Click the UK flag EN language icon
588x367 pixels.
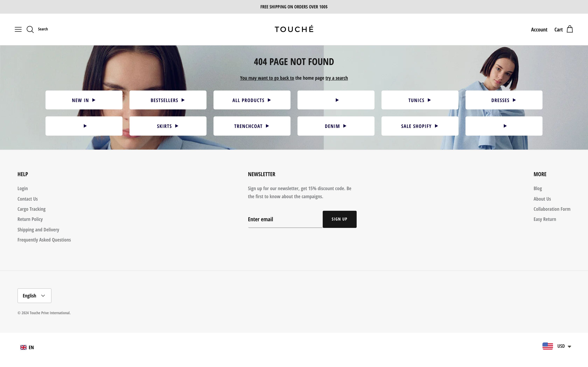coord(23,347)
